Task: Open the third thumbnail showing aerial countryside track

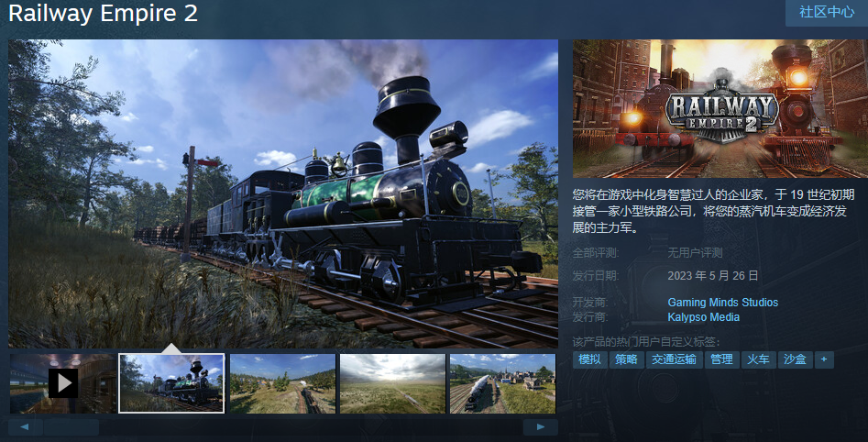Action: [x=282, y=383]
